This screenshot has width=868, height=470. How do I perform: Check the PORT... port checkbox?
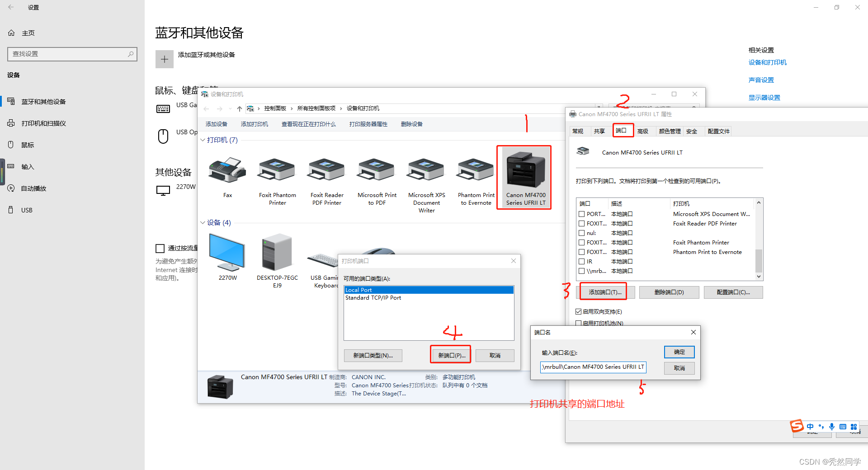pyautogui.click(x=582, y=214)
